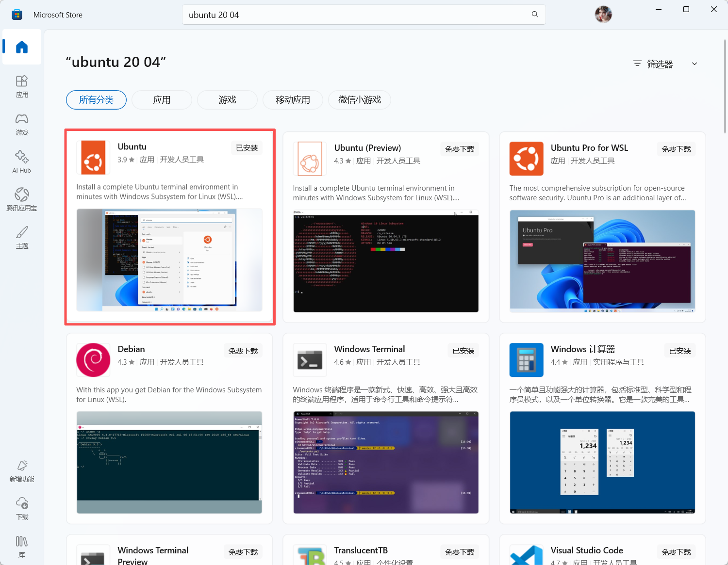728x565 pixels.
Task: Click the Windows Terminal Preview app icon
Action: coord(93,555)
